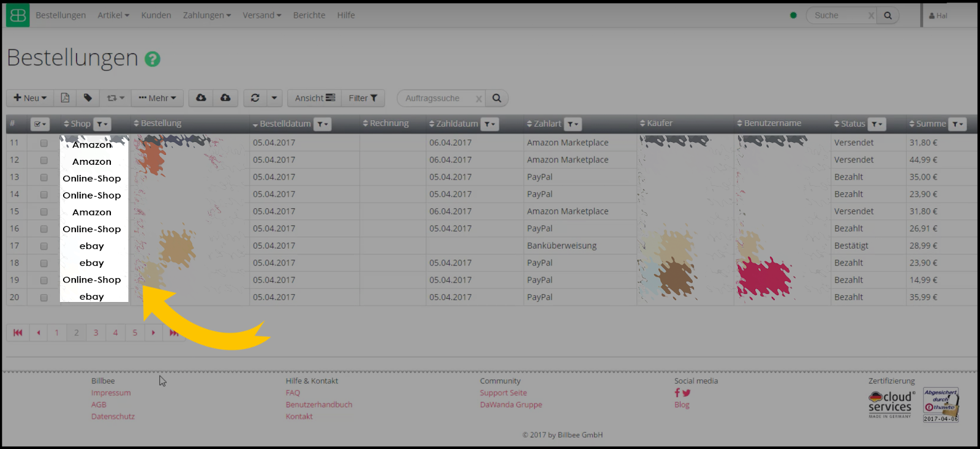The height and width of the screenshot is (449, 980).
Task: Open the Twitter social media icon
Action: pyautogui.click(x=686, y=393)
